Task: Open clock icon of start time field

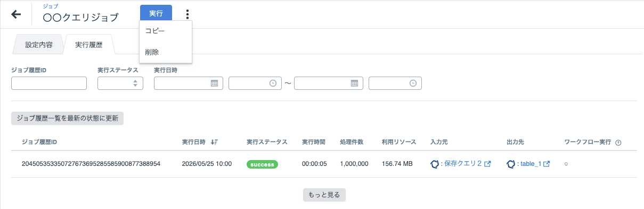Action: coord(273,83)
